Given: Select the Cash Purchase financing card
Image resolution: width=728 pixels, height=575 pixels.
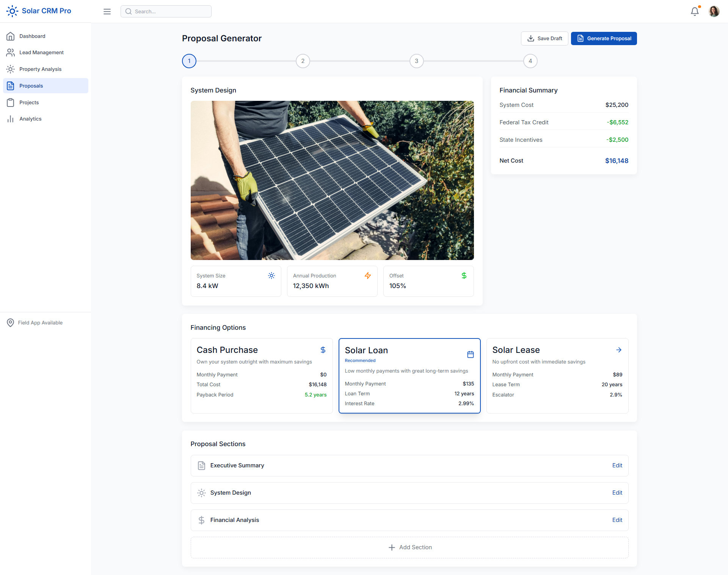Looking at the screenshot, I should (261, 375).
